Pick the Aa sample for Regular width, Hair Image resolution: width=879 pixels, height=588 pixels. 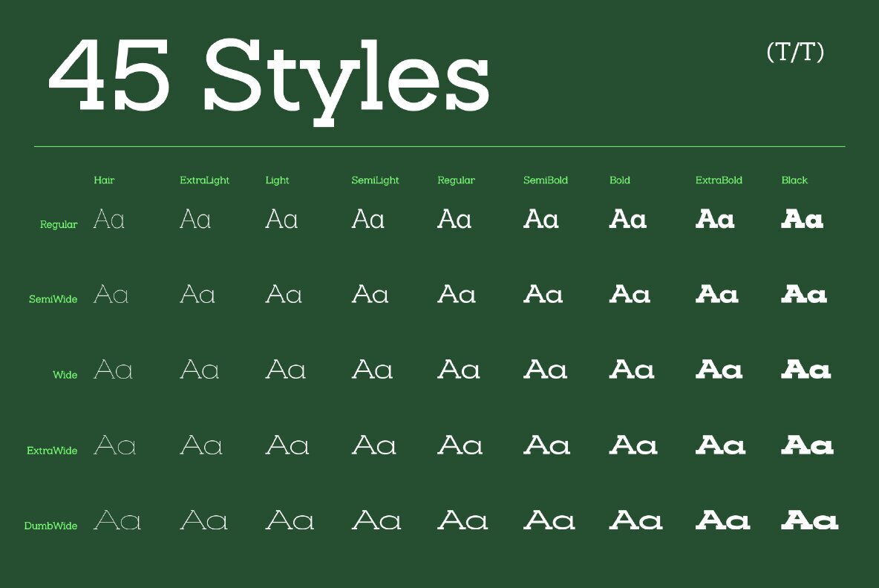[x=108, y=219]
